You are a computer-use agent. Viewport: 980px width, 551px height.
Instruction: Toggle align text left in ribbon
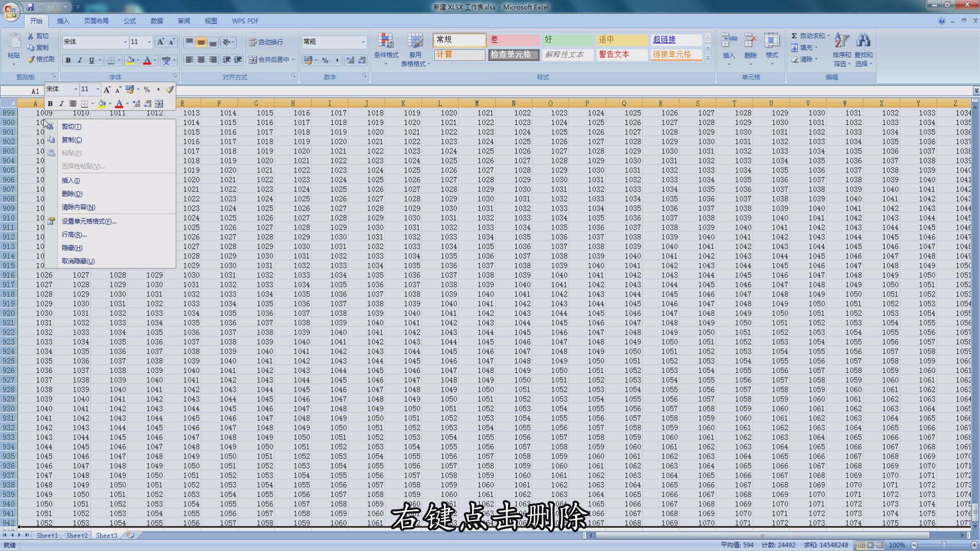189,60
